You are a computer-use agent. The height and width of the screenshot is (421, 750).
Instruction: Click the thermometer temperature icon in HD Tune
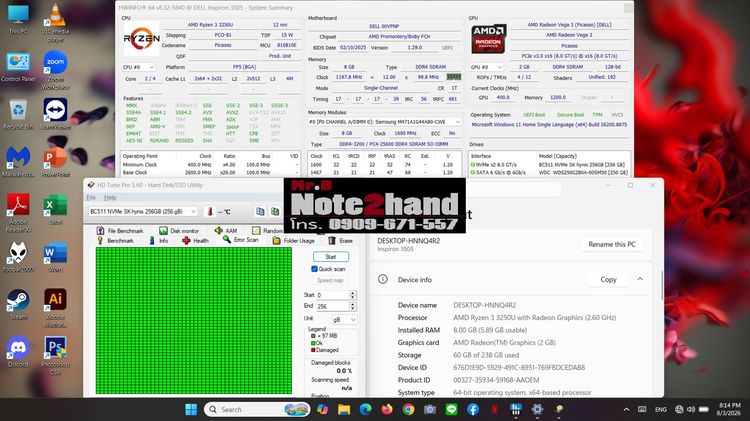click(x=210, y=211)
